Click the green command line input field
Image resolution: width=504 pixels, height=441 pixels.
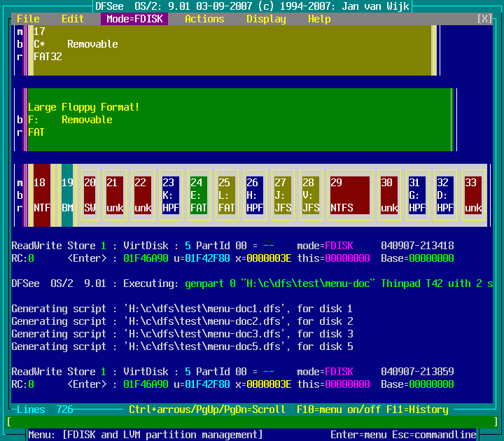tap(252, 422)
